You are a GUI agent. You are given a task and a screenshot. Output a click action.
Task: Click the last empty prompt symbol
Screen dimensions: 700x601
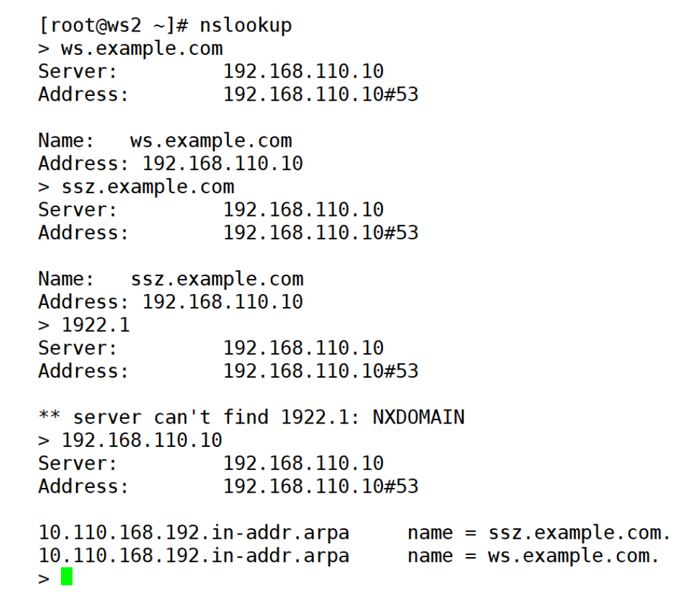(44, 578)
